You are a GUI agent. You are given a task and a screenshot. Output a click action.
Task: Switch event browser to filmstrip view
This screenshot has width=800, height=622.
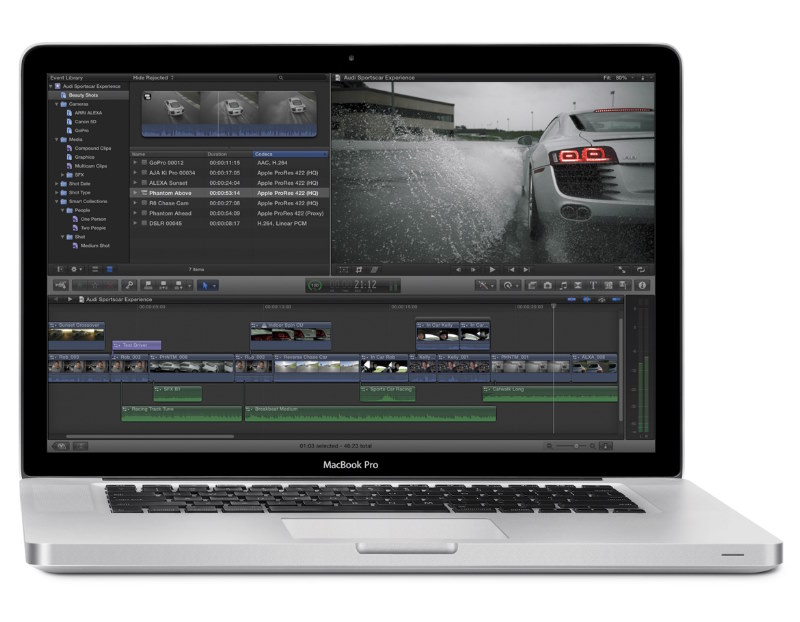click(x=95, y=269)
